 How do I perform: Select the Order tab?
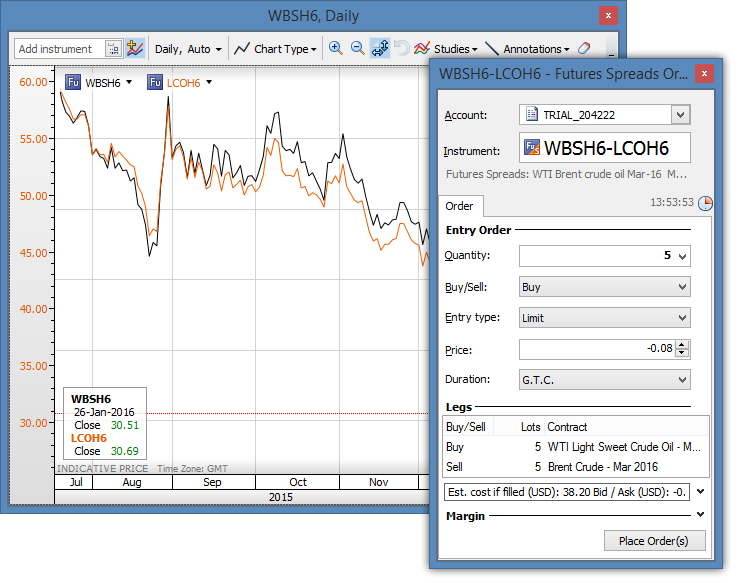(460, 206)
